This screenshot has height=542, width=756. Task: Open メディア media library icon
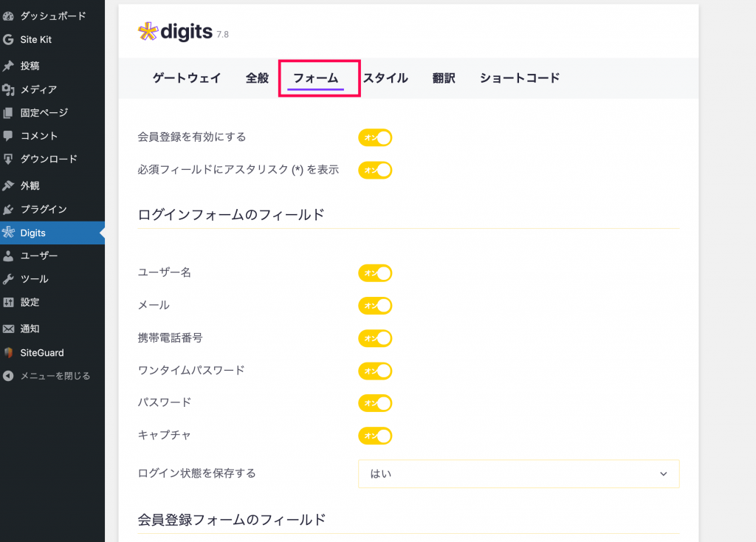coord(8,89)
